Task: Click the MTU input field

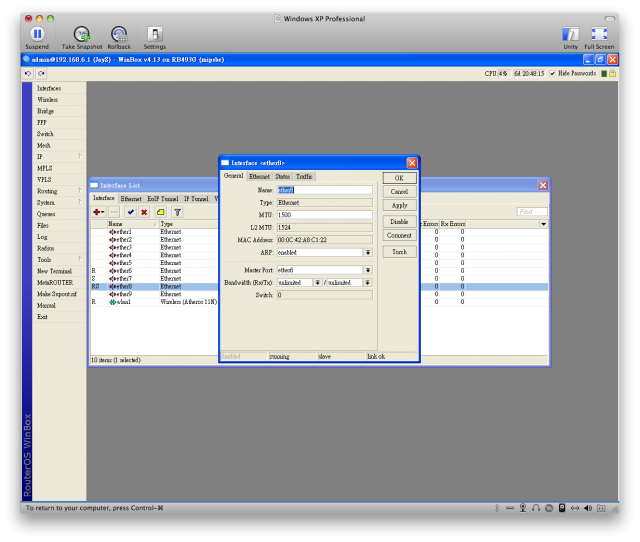Action: coord(324,215)
